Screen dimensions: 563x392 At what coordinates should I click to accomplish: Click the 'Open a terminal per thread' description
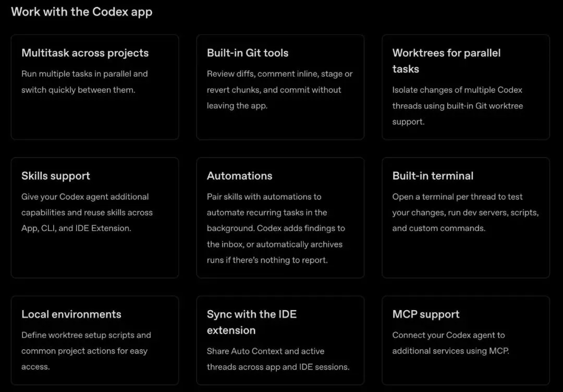465,212
